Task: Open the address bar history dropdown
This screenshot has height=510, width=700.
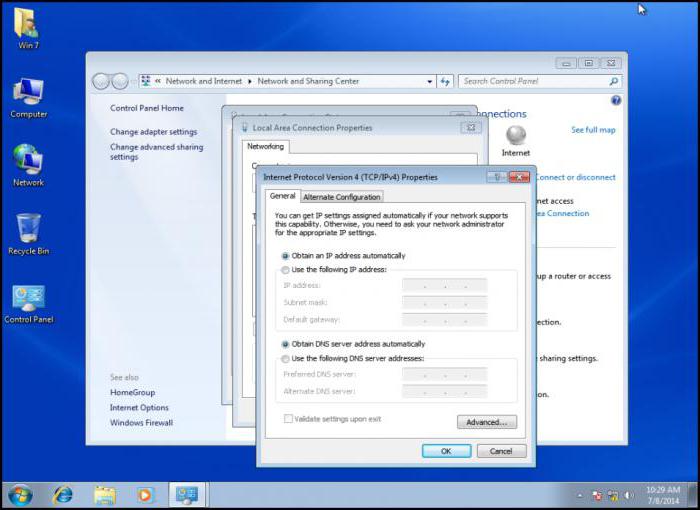Action: coord(429,82)
